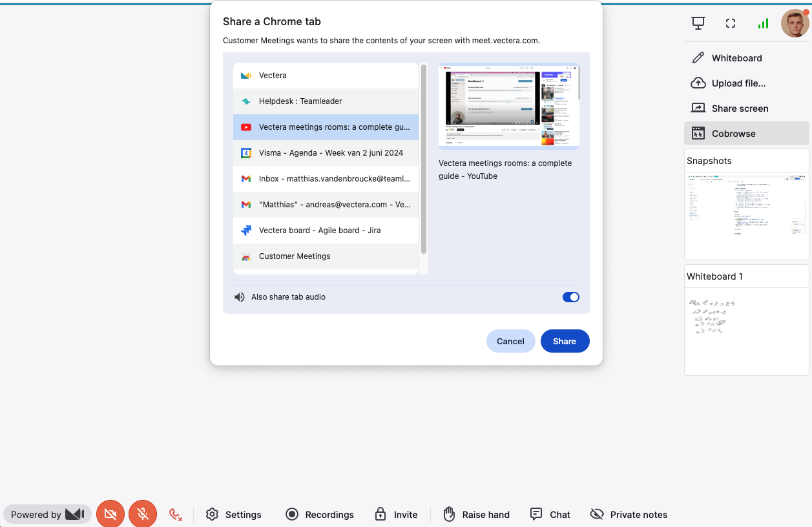Select Vectera meetings rooms YouTube tab

pyautogui.click(x=326, y=127)
